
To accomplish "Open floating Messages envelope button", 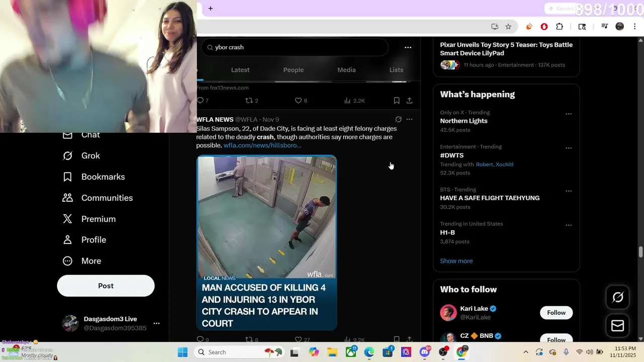I will [x=618, y=326].
